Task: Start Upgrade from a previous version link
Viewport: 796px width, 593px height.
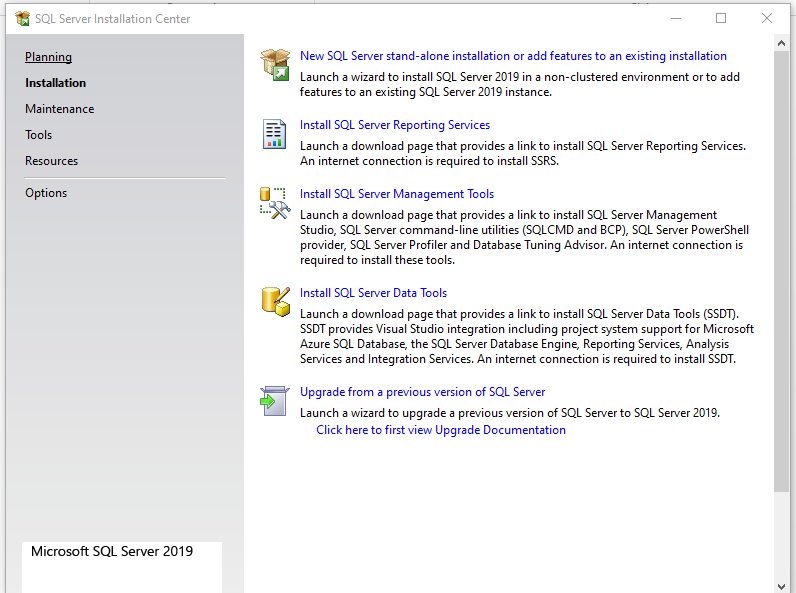Action: [x=422, y=392]
